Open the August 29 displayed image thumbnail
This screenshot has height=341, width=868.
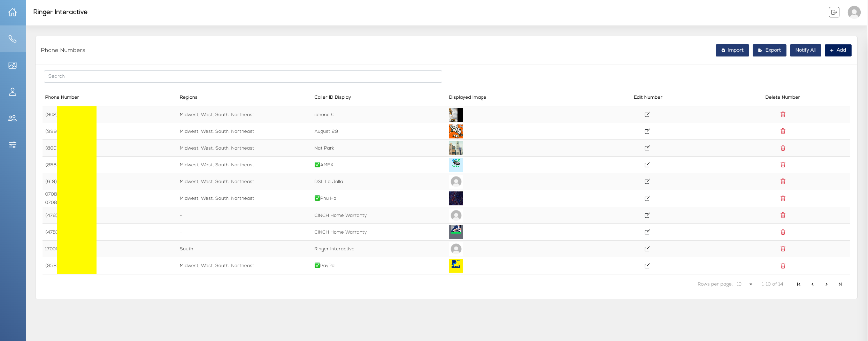(456, 131)
